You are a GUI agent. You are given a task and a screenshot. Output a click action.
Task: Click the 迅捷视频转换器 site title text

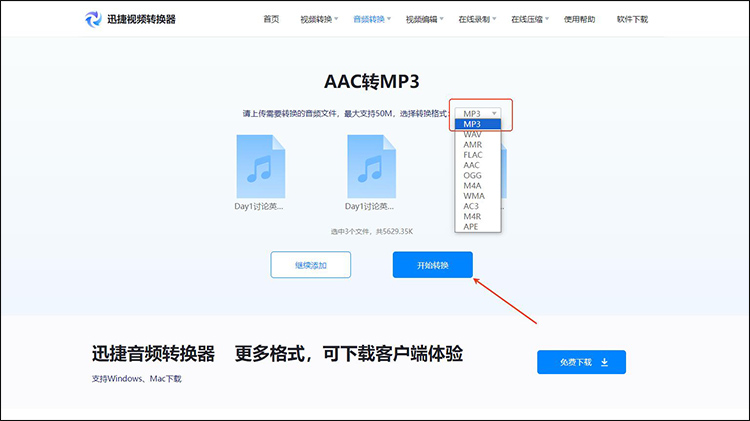pyautogui.click(x=141, y=19)
